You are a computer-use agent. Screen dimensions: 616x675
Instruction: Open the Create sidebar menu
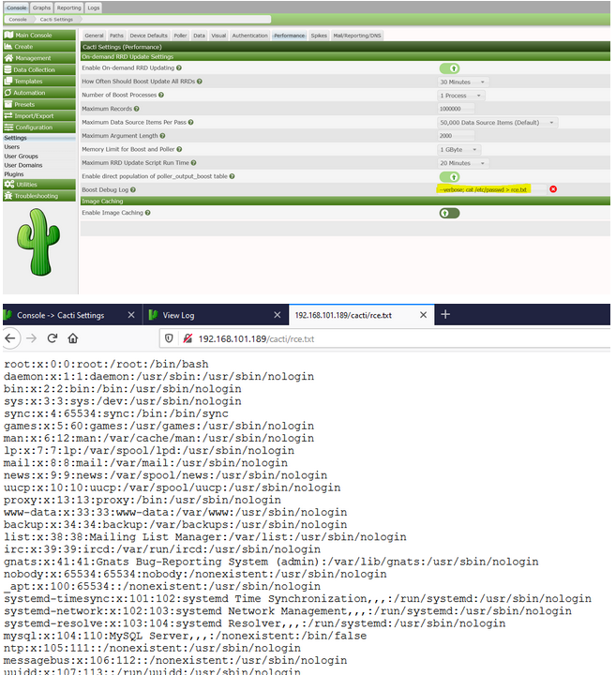[39, 47]
